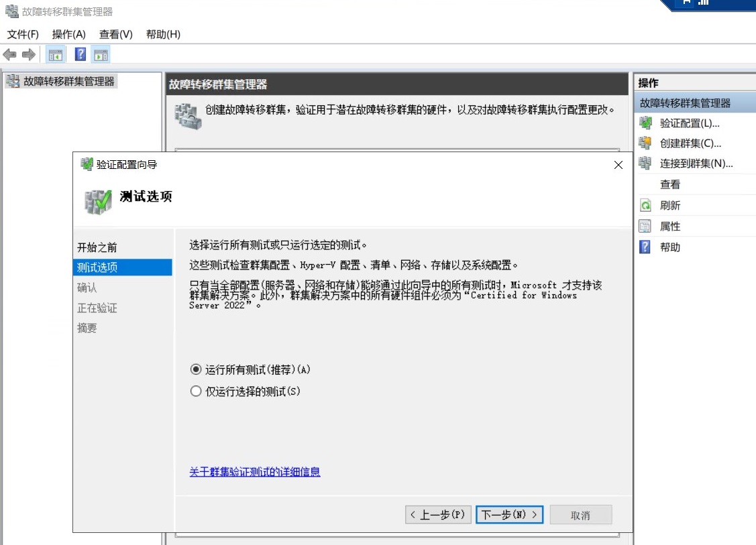Click the forward arrow toolbar icon
Screen dimensions: 756x545
(29, 54)
